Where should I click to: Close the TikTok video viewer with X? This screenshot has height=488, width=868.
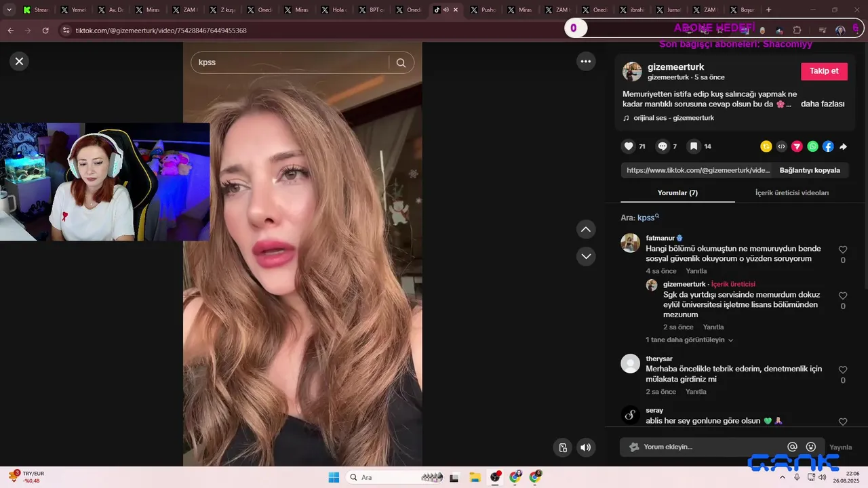pyautogui.click(x=19, y=61)
